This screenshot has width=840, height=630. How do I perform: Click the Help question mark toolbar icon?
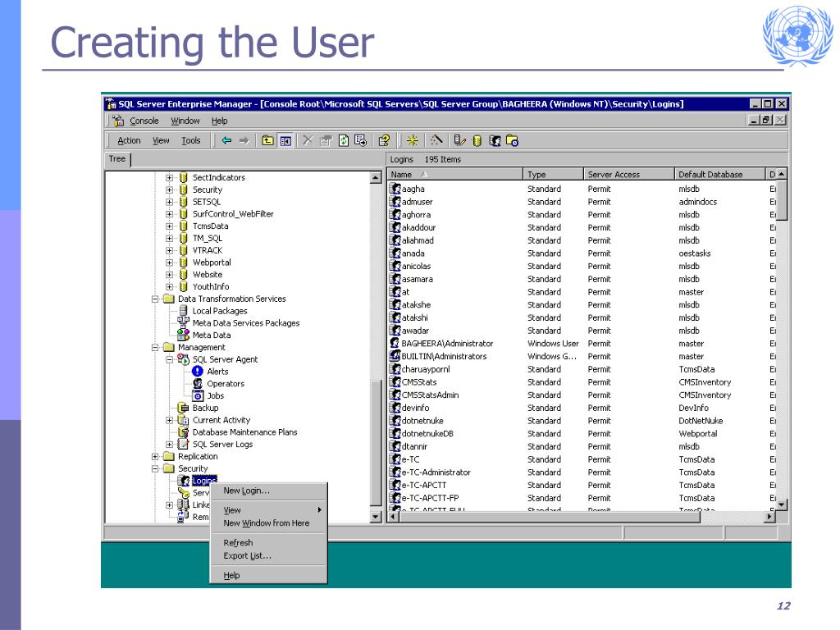coord(384,140)
